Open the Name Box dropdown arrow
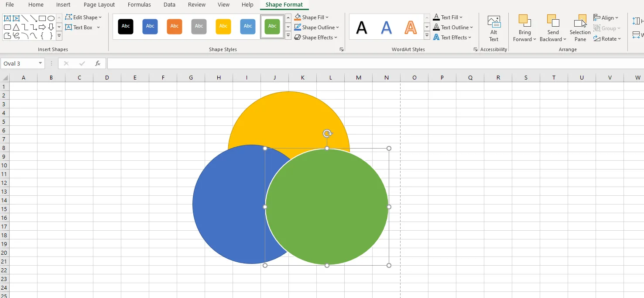The width and height of the screenshot is (644, 298). (x=40, y=63)
